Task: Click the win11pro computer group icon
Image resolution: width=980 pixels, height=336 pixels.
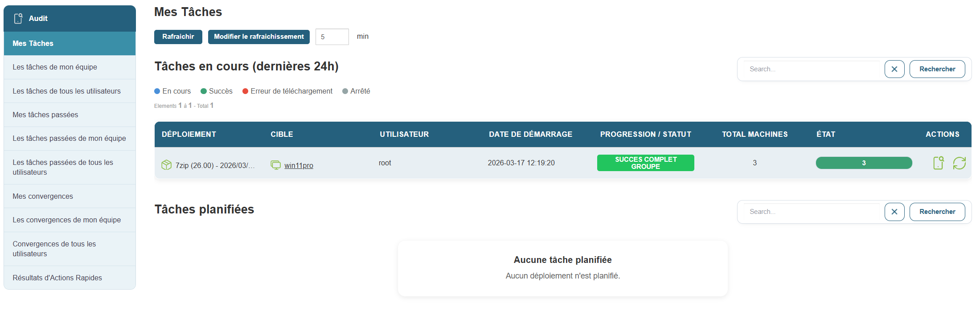Action: coord(275,165)
